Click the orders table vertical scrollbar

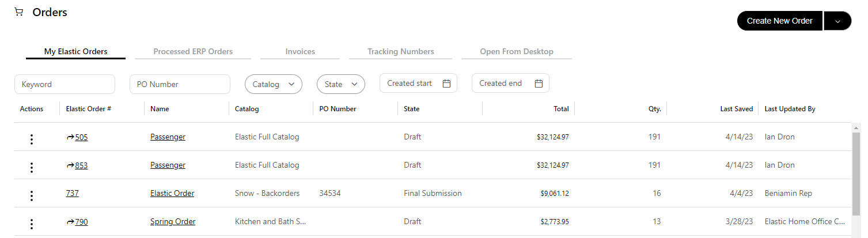point(856,173)
